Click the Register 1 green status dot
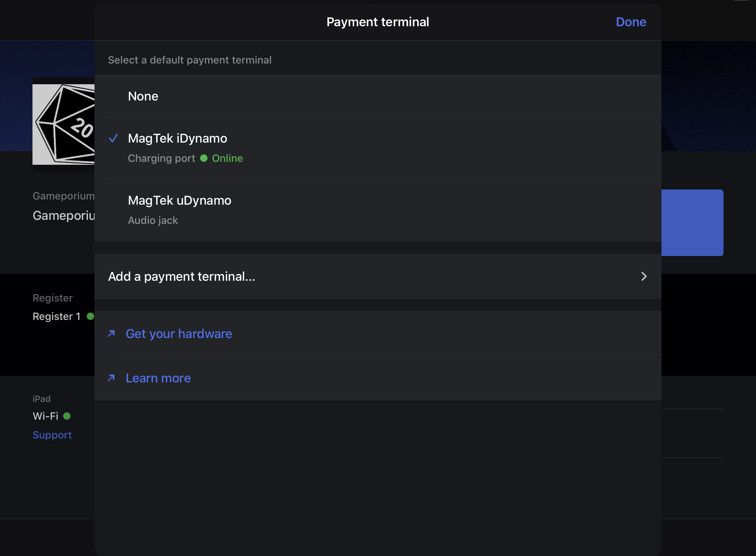This screenshot has height=556, width=756. tap(90, 316)
